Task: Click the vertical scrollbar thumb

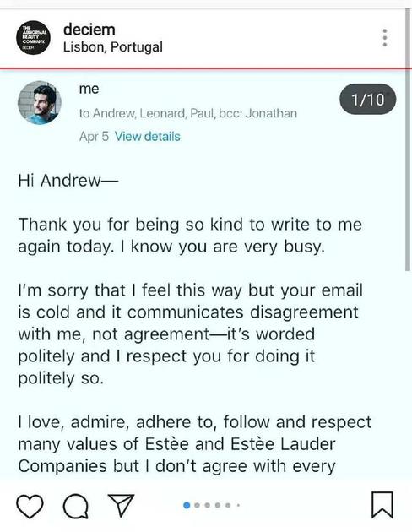Action: coord(408,139)
